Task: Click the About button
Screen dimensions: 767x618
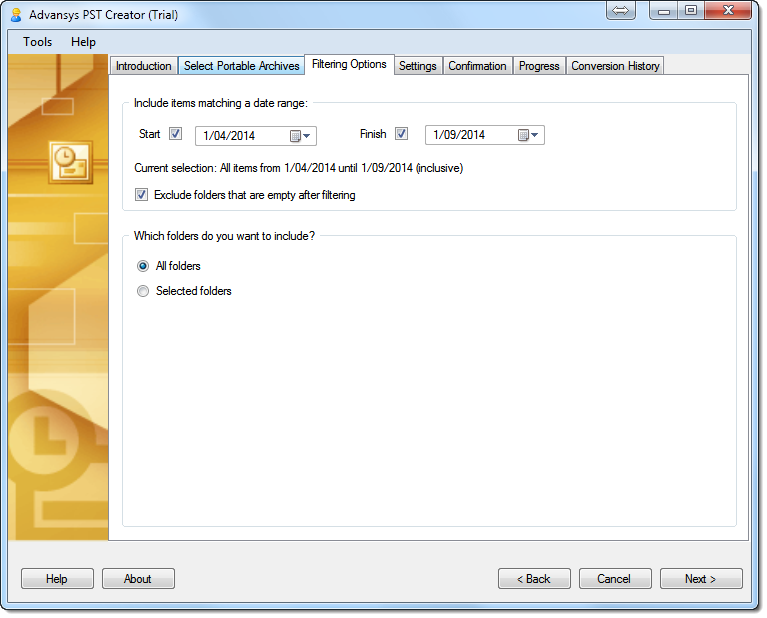Action: pyautogui.click(x=138, y=579)
